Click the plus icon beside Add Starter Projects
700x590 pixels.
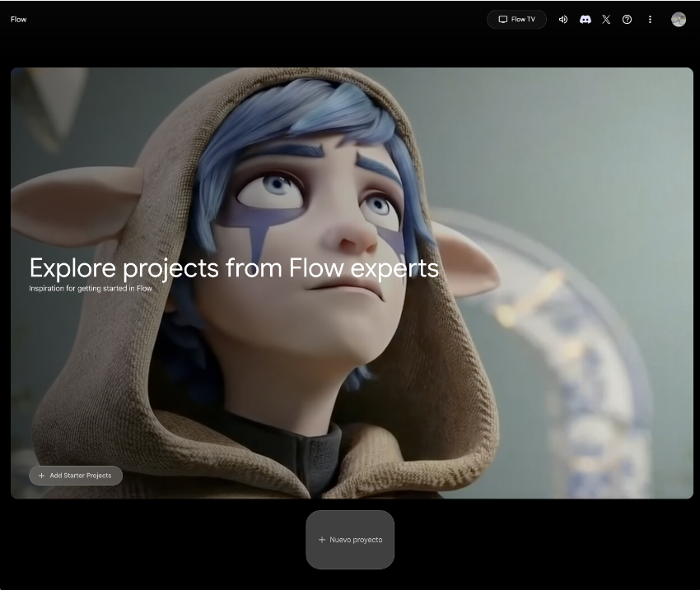[42, 476]
